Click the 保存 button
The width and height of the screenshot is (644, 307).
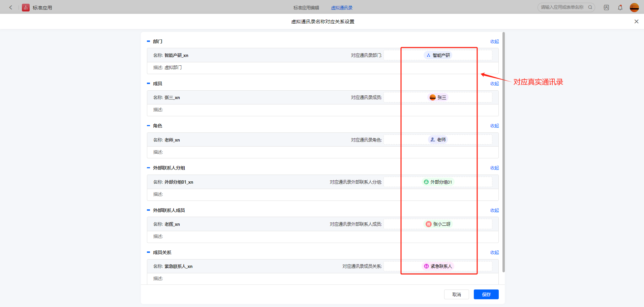point(486,294)
